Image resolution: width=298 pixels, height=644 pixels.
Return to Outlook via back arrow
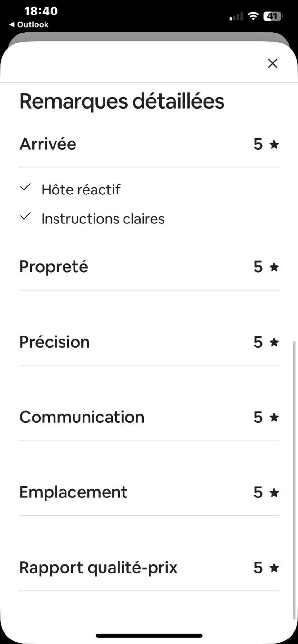pyautogui.click(x=29, y=24)
